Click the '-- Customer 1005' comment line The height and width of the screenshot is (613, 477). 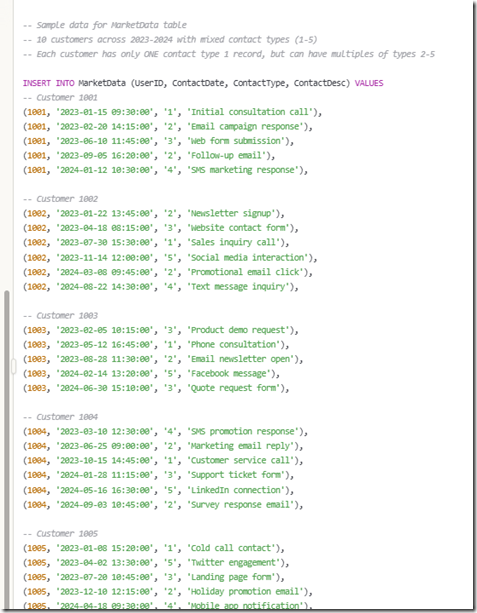60,534
